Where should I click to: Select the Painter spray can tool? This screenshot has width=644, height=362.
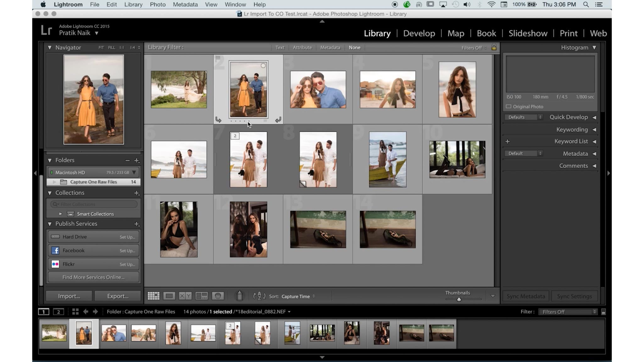(x=240, y=296)
